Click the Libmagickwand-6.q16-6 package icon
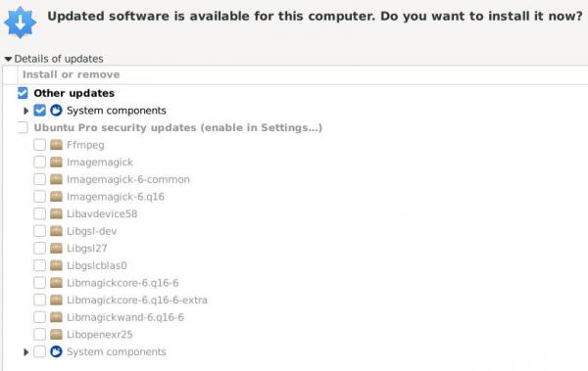 (56, 317)
